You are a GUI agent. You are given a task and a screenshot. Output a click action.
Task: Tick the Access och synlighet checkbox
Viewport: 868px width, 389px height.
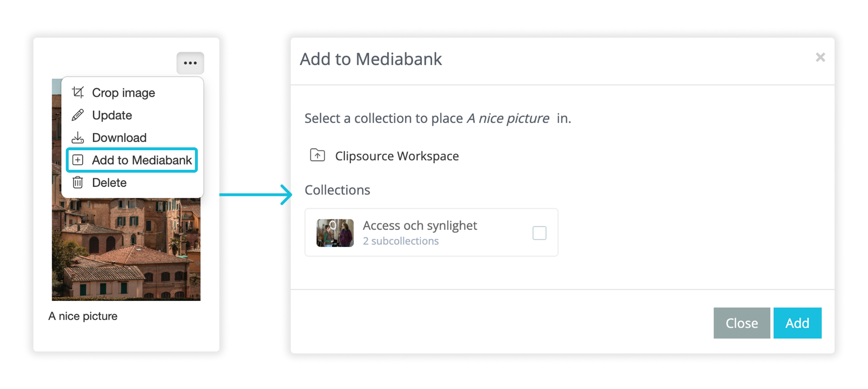point(539,233)
